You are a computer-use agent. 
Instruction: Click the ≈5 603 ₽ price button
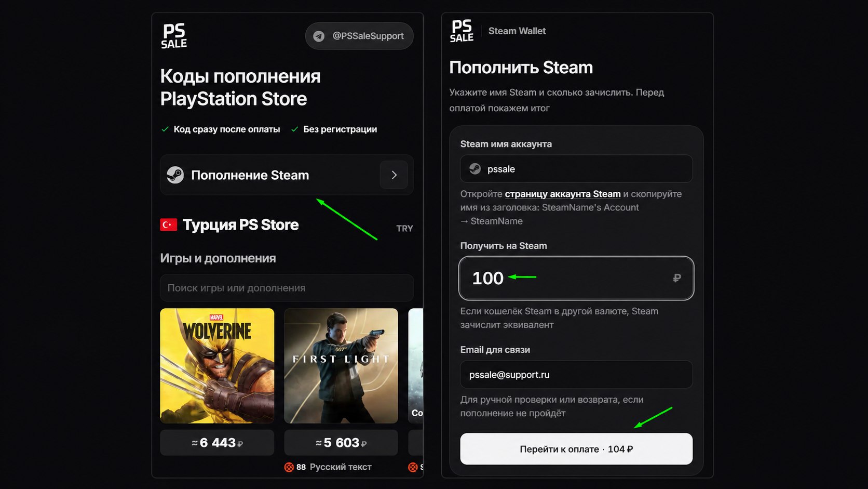(x=341, y=443)
